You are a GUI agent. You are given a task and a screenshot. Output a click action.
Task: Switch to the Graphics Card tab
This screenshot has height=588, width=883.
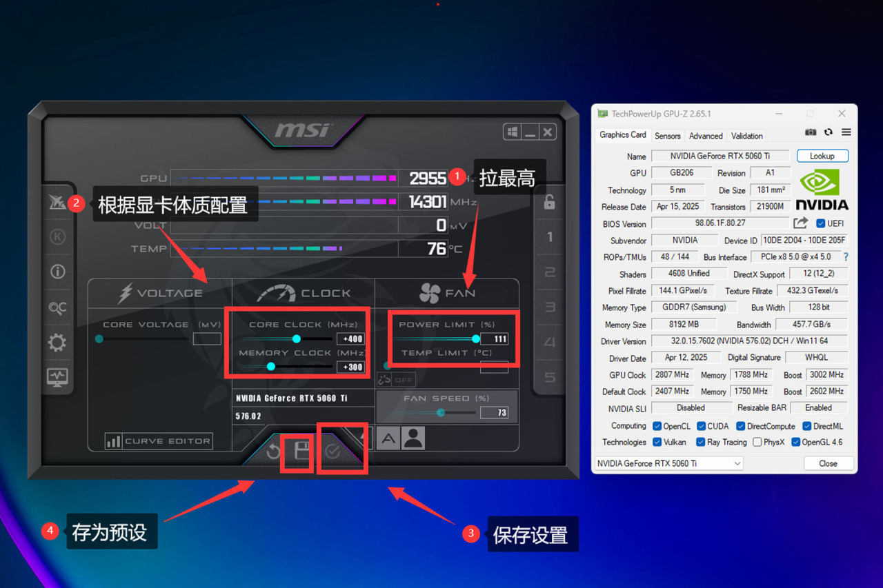click(x=623, y=135)
